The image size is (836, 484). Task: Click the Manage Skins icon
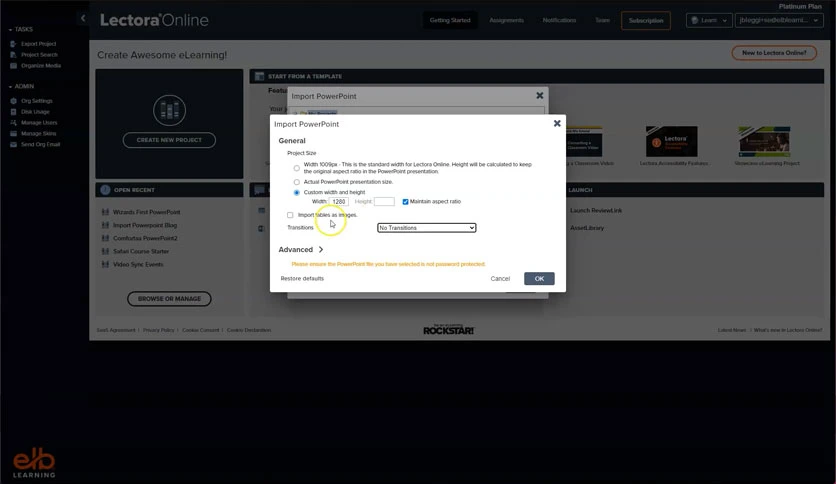(x=13, y=133)
